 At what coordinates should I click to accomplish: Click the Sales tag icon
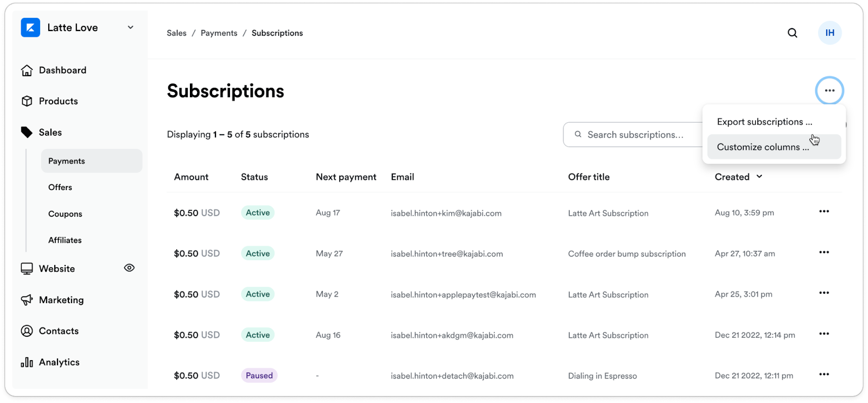pos(27,133)
